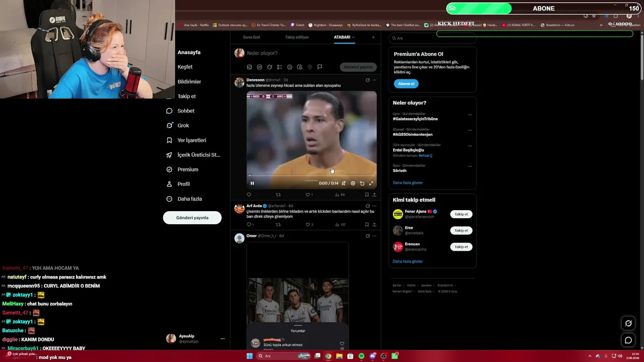
Task: Open Keşfet explore page
Action: click(x=185, y=67)
